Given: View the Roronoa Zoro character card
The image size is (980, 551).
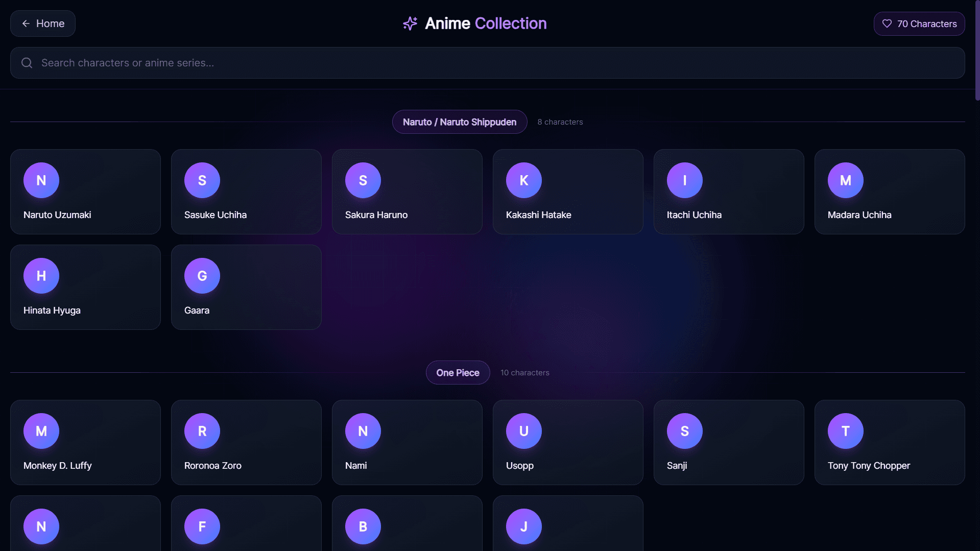Looking at the screenshot, I should pos(246,443).
